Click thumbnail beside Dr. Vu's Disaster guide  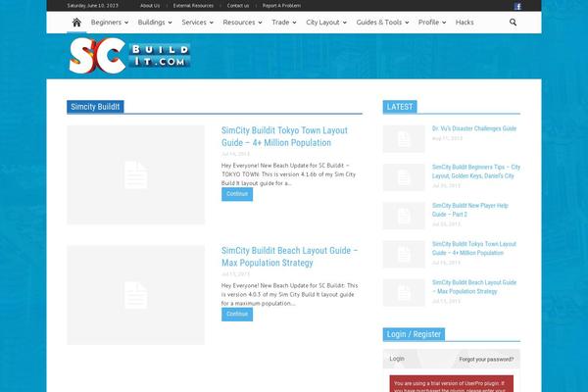point(404,139)
